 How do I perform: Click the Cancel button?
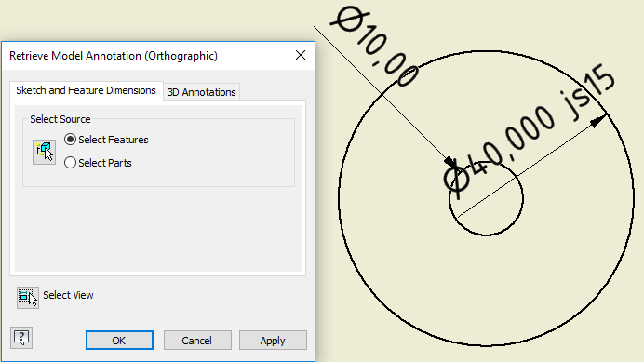197,341
